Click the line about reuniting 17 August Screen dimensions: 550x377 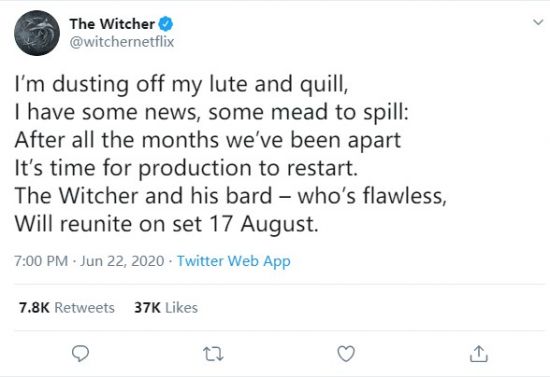coord(166,224)
